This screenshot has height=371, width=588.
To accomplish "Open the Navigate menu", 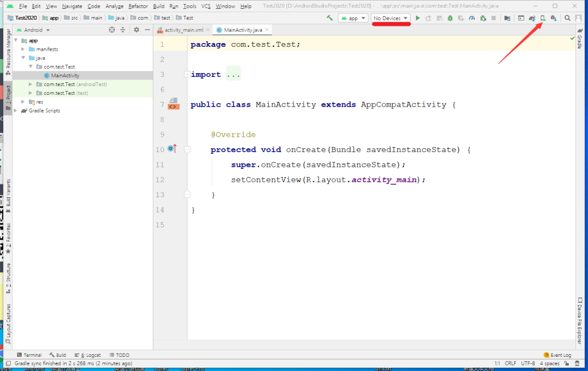I will [x=72, y=6].
